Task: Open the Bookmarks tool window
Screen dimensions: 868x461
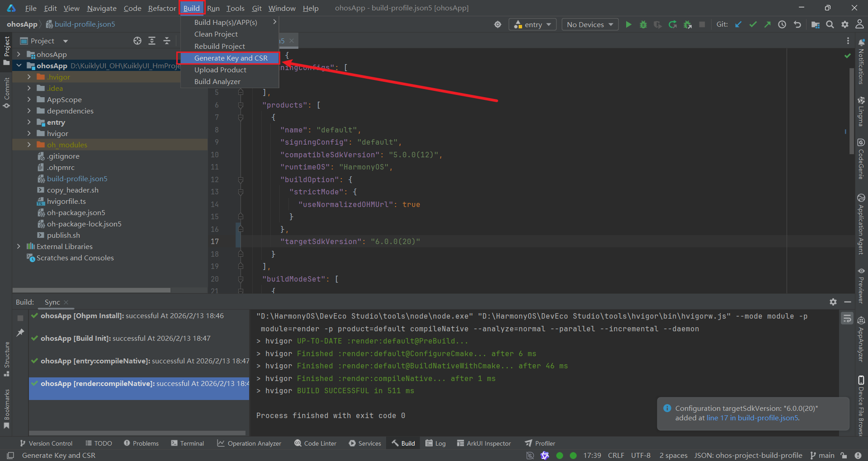Action: [x=6, y=409]
